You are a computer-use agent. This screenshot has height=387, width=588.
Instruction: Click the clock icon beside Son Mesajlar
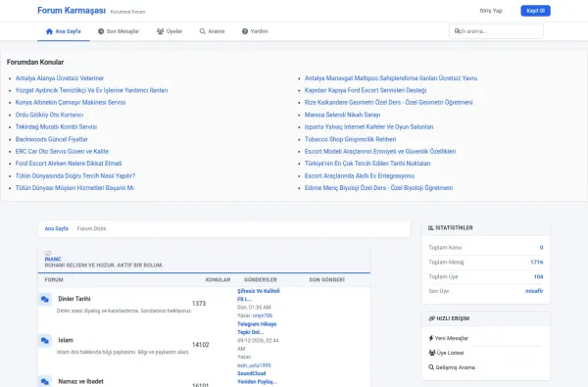(101, 31)
